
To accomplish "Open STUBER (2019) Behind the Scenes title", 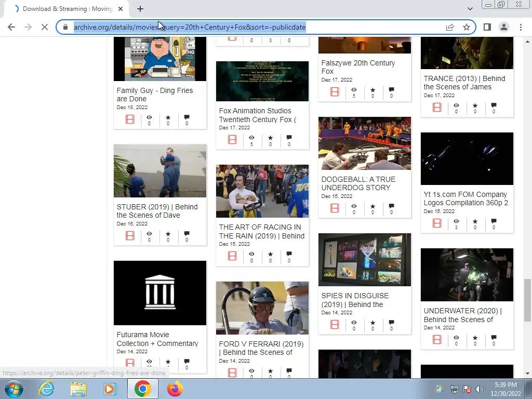I will [x=157, y=211].
